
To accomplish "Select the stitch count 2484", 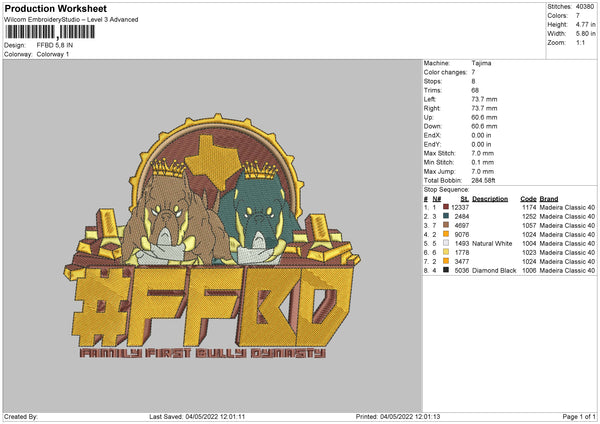I will point(462,217).
